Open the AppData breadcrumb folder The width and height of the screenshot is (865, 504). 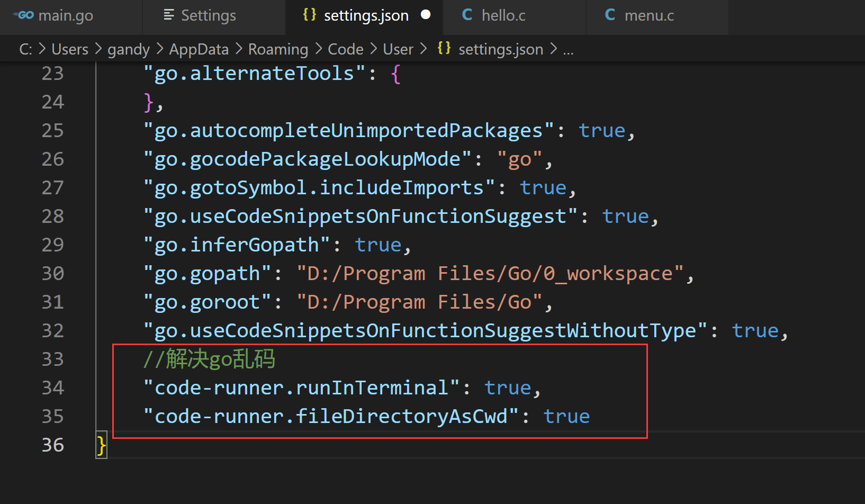coord(199,49)
